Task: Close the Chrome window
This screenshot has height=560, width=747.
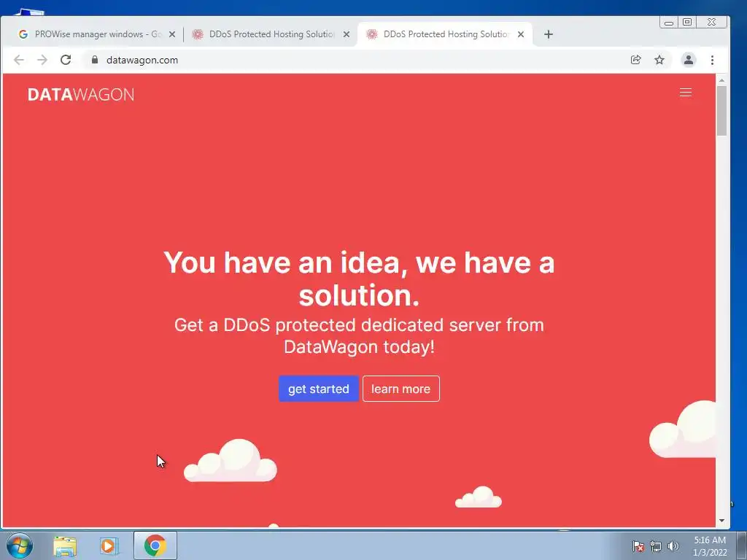Action: 712,23
